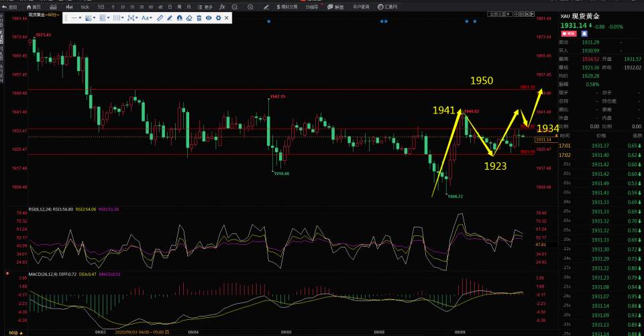
Task: Select the highlighter pen tool
Action: tap(170, 18)
